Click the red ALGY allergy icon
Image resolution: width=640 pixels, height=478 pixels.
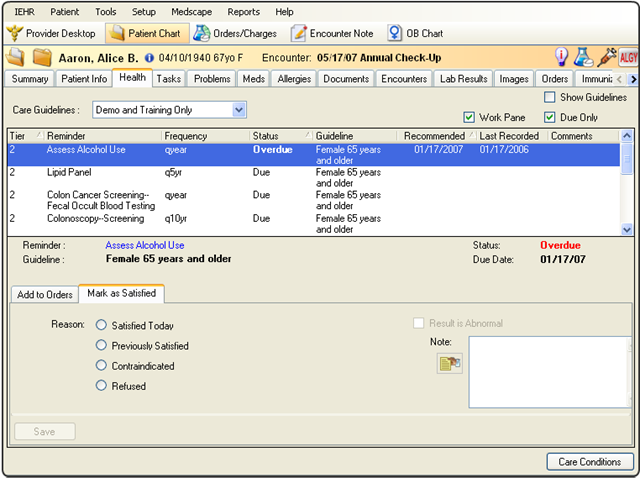(x=628, y=57)
